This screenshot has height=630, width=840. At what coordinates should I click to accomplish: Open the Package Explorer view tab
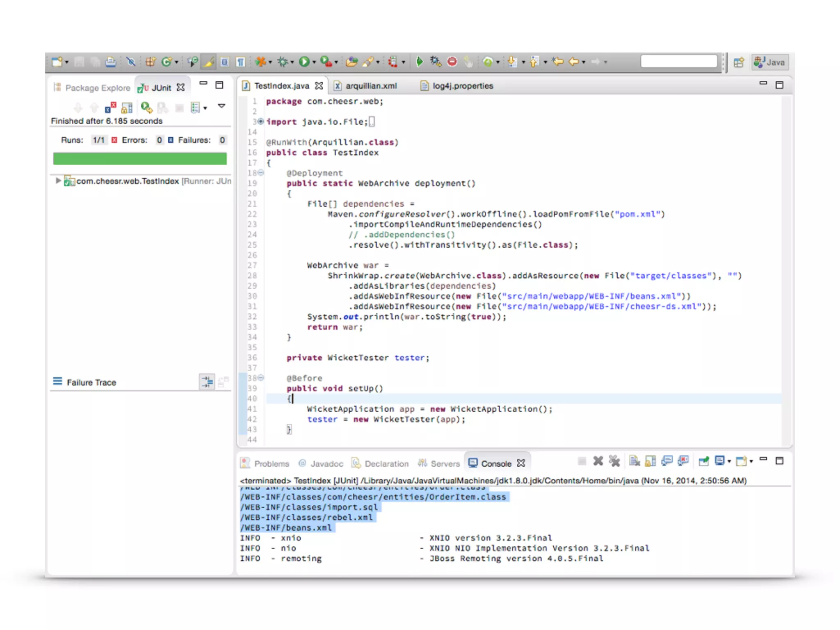[97, 88]
